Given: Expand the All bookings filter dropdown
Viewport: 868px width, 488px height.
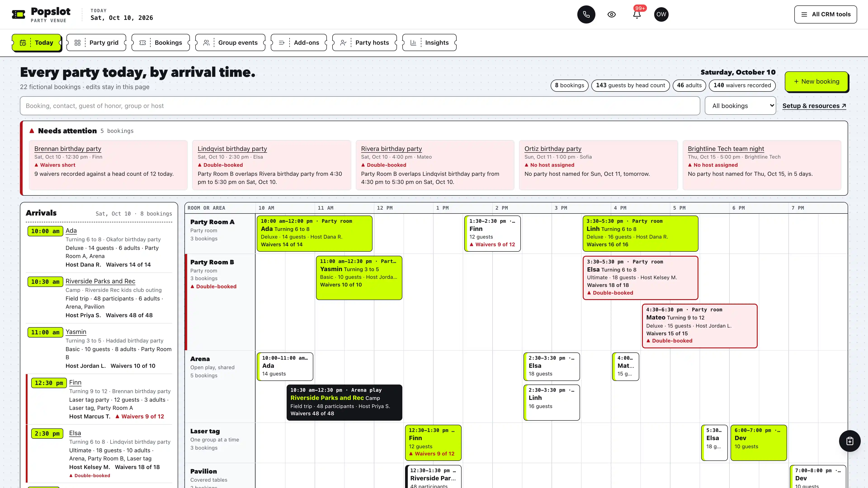Looking at the screenshot, I should pos(740,106).
